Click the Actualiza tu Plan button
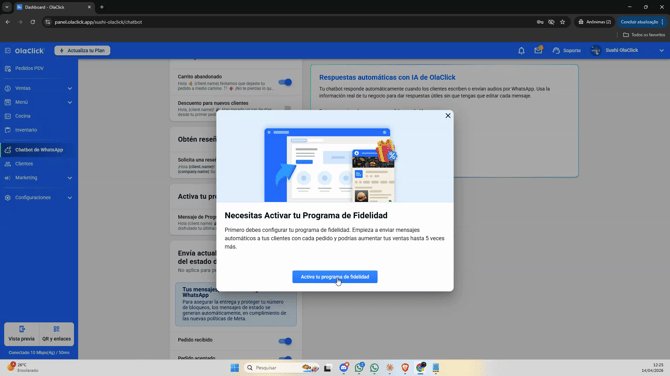Image resolution: width=670 pixels, height=376 pixels. point(82,50)
